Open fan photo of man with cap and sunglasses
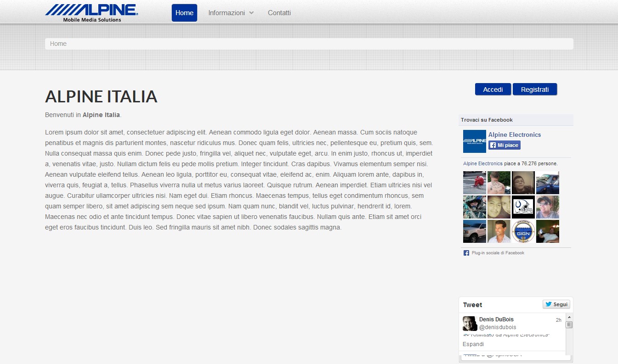Image resolution: width=618 pixels, height=364 pixels. [548, 207]
